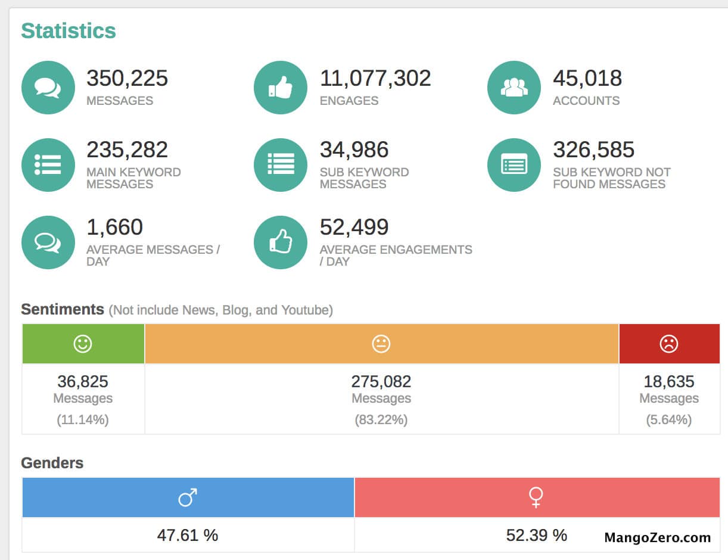
Task: Click the (11.14%) positive percentage
Action: coord(83,419)
